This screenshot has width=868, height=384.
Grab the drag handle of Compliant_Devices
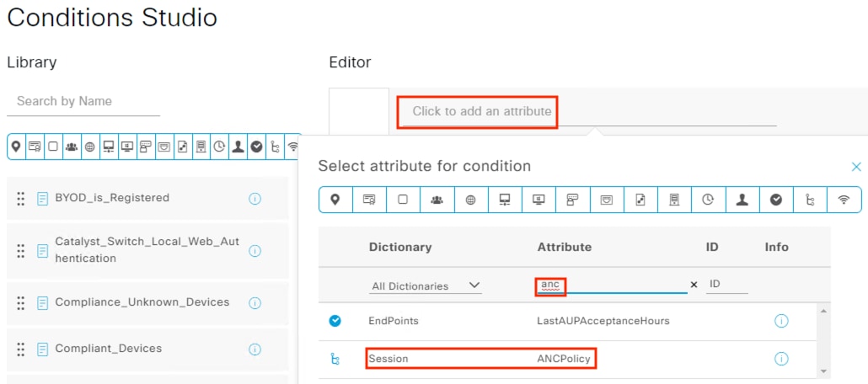(x=20, y=349)
